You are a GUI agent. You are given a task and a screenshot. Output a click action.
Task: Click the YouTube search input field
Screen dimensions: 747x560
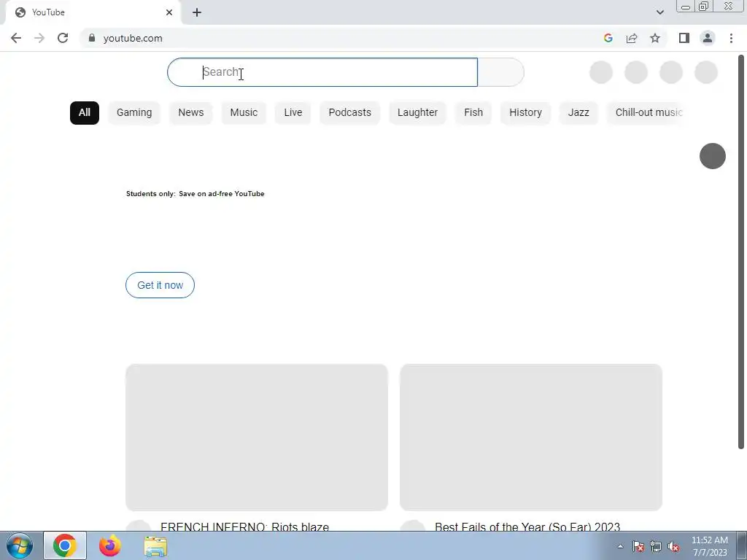(322, 72)
